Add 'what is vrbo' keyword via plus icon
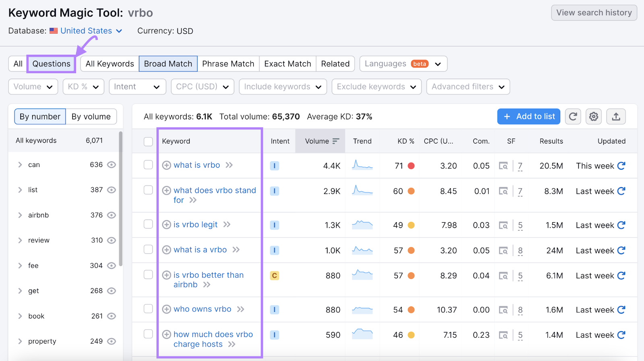 [167, 165]
